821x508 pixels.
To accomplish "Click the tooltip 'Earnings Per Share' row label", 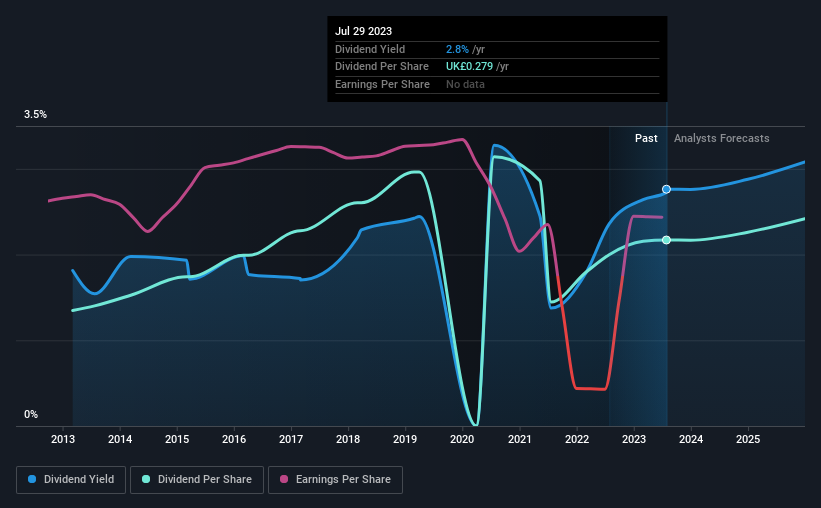I will tap(382, 84).
